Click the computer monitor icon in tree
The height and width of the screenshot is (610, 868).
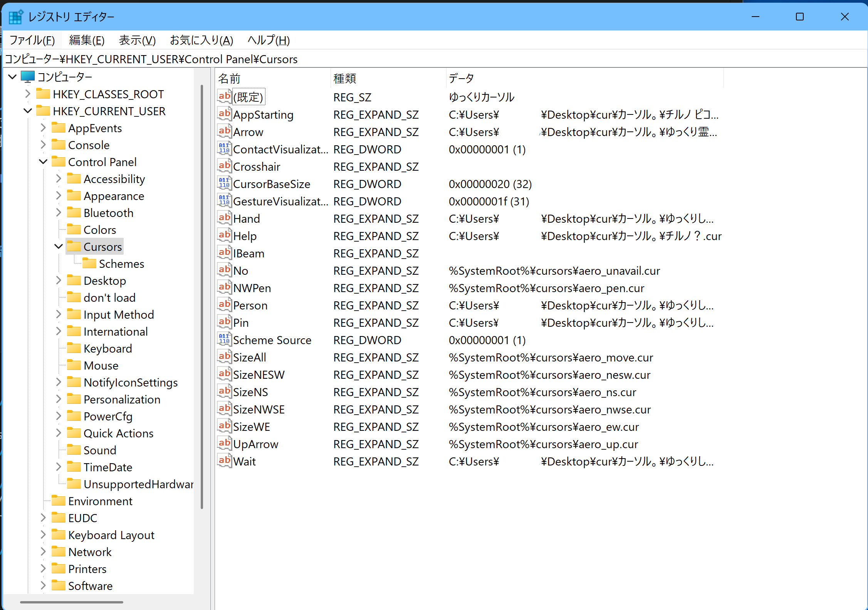tap(28, 77)
